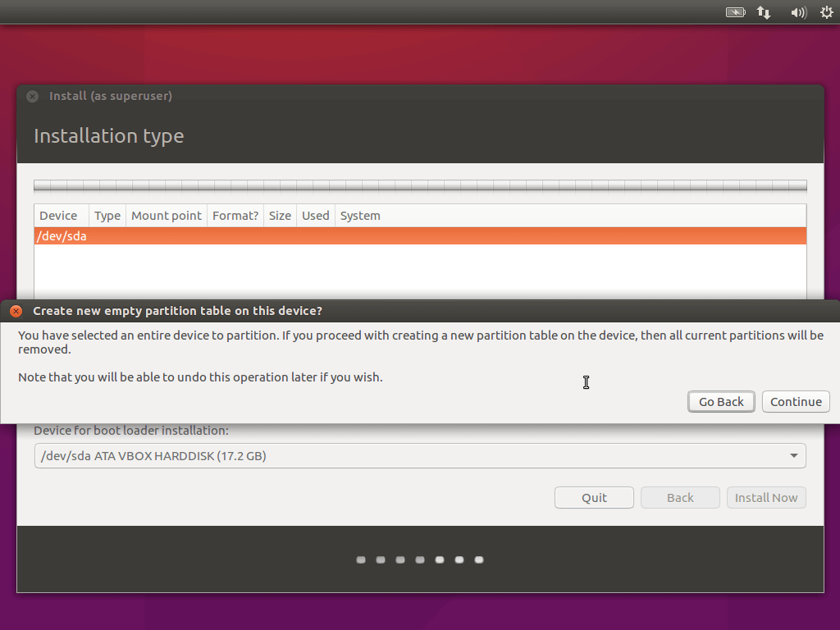This screenshot has height=630, width=840.
Task: Open the network connections indicator
Action: point(764,12)
